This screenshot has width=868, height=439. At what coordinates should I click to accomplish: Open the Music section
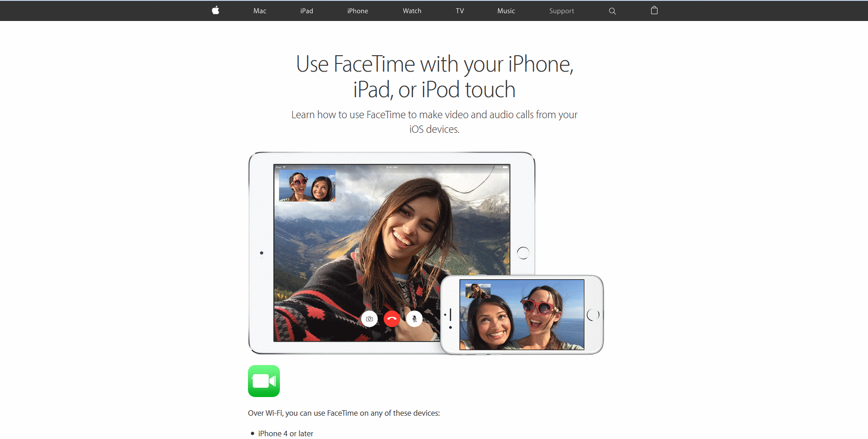coord(506,10)
